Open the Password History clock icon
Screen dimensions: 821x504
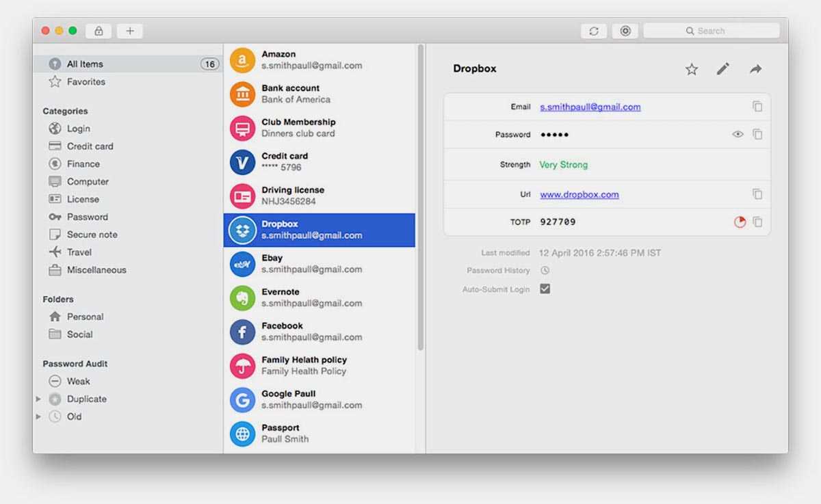[x=545, y=271]
